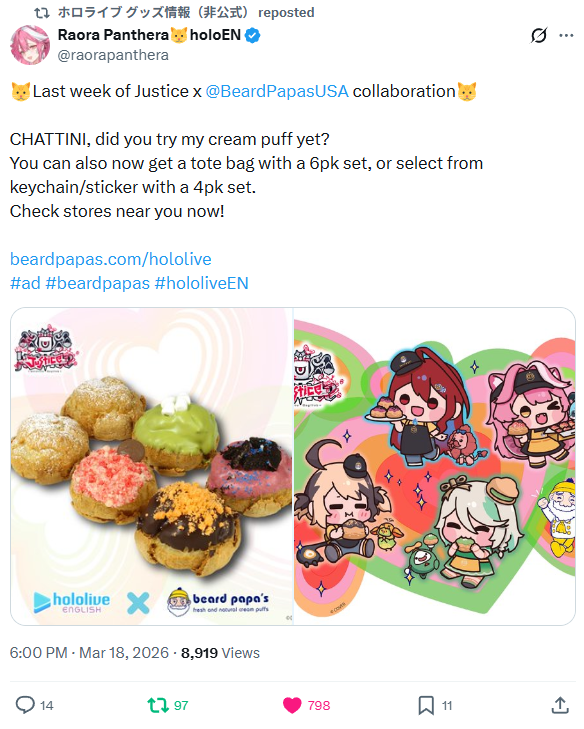The image size is (584, 729).
Task: Open Raora Panthera's profile avatar
Action: click(30, 45)
